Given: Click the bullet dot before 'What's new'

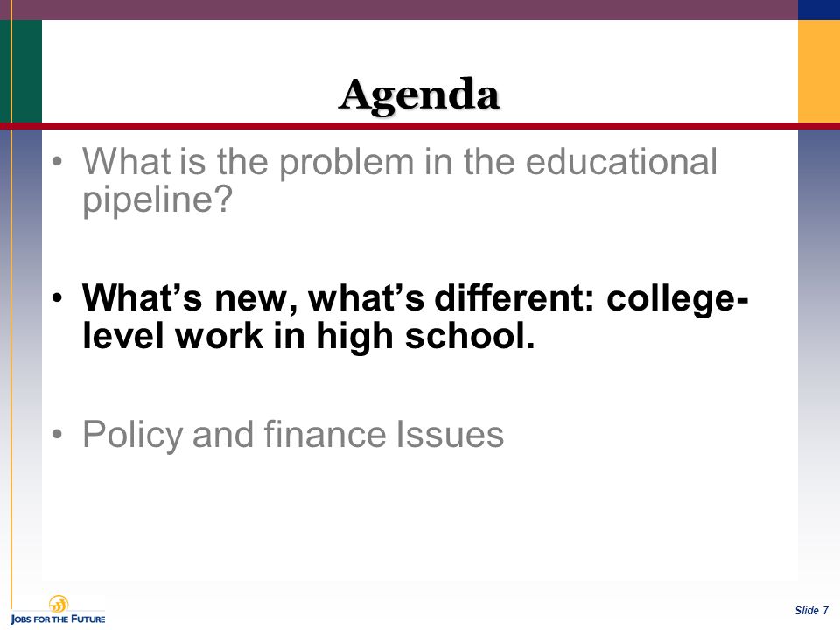Looking at the screenshot, I should pos(58,297).
